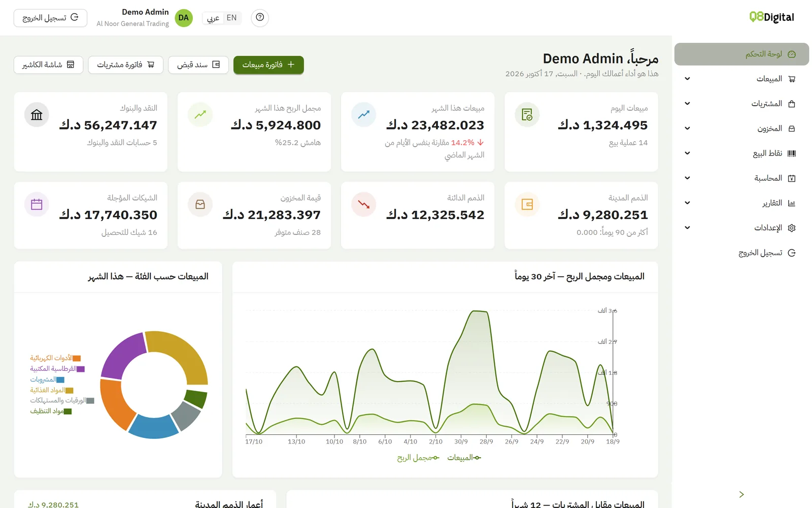Expand the المحاسبة menu chevron
812x508 pixels.
687,178
